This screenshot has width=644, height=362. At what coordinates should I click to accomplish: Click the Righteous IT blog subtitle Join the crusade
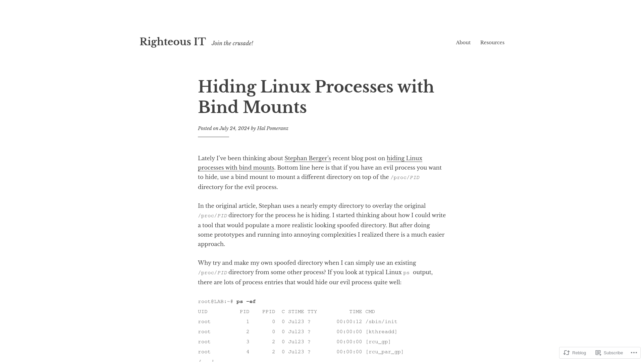(x=232, y=43)
